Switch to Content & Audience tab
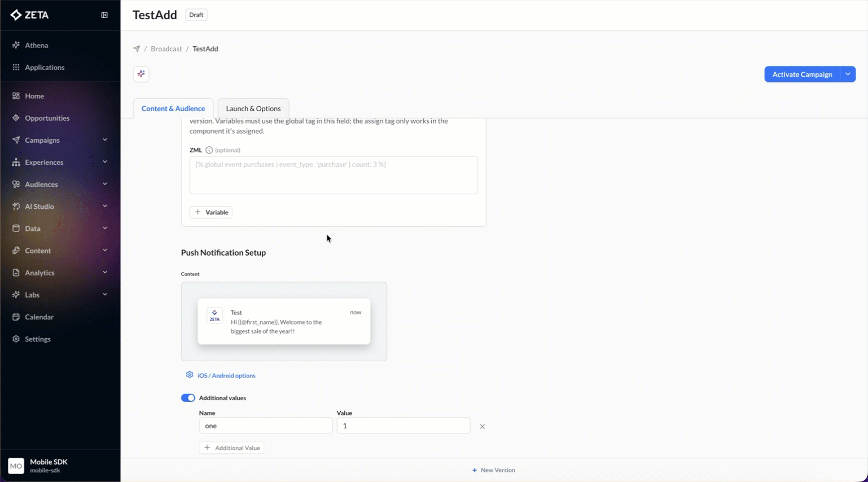The height and width of the screenshot is (482, 868). tap(173, 108)
